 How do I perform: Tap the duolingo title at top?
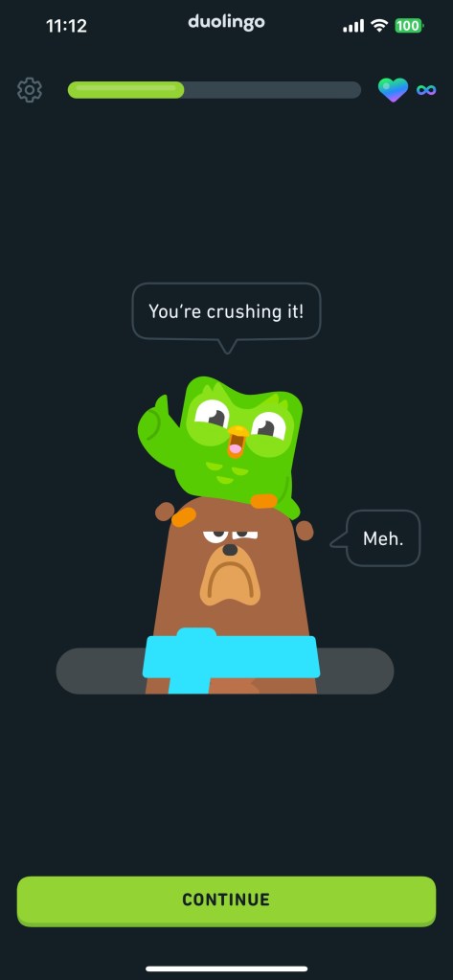(x=226, y=22)
